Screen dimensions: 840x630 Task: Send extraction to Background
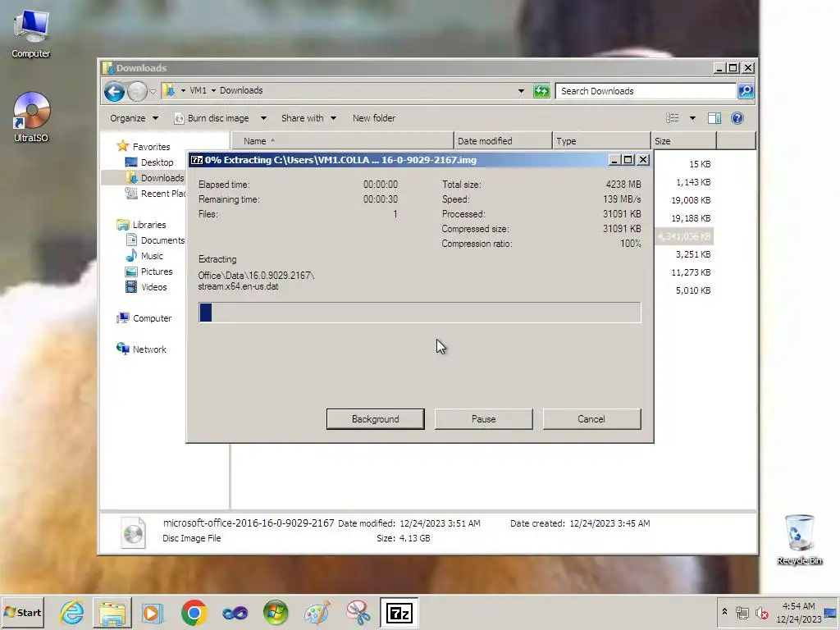pyautogui.click(x=375, y=419)
